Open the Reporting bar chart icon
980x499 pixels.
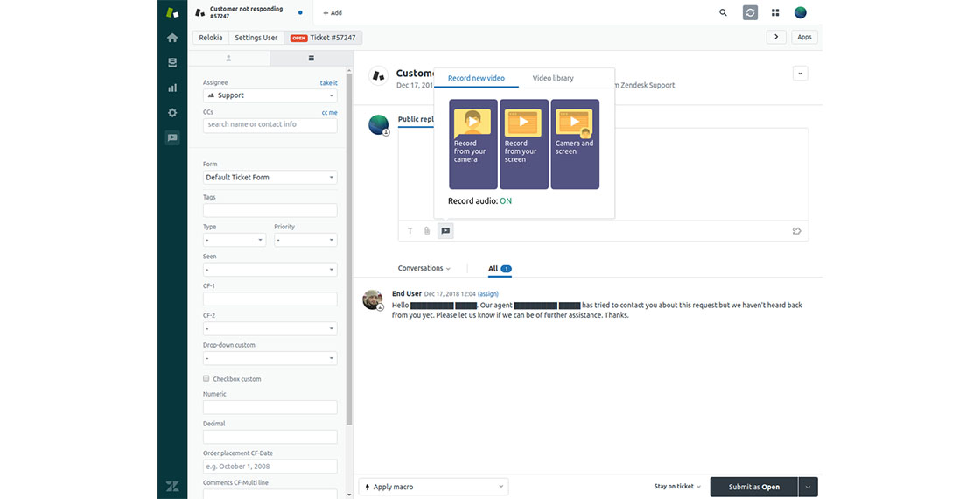(172, 88)
